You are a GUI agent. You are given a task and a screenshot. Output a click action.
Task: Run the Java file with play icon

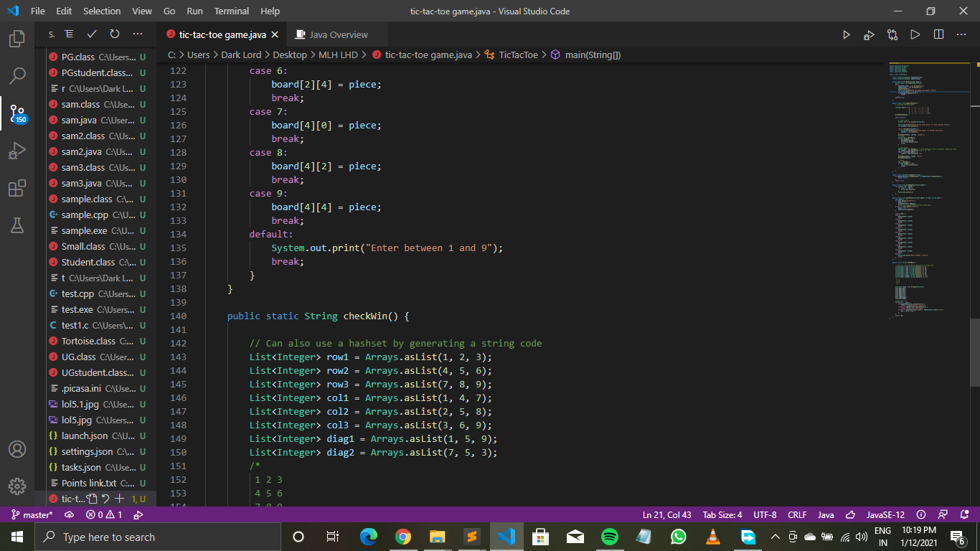pos(847,34)
